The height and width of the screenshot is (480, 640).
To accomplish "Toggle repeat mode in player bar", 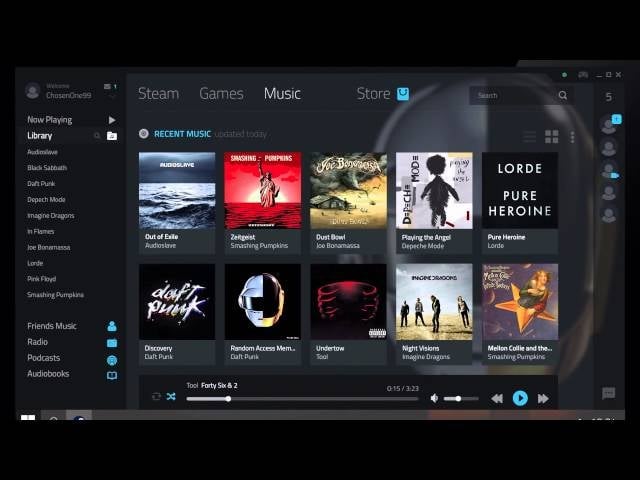I will [x=156, y=397].
